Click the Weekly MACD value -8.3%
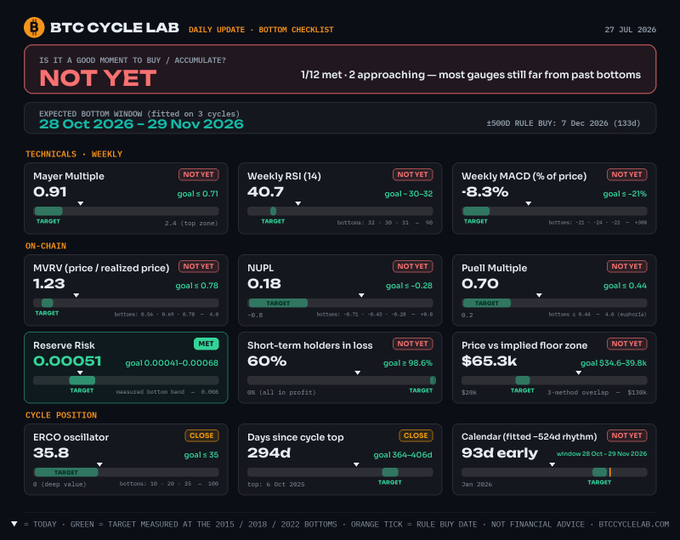 485,192
